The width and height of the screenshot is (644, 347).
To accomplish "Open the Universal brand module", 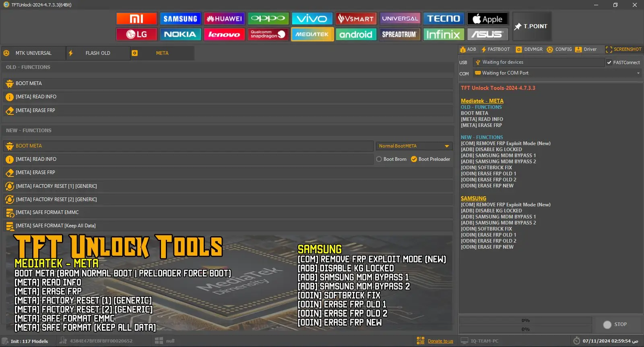I will coord(400,19).
